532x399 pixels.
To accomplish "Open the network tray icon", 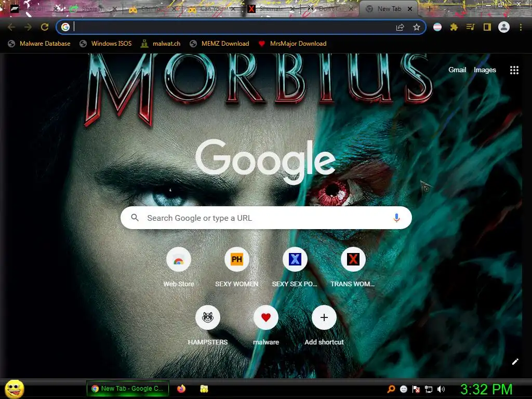I will pyautogui.click(x=429, y=389).
